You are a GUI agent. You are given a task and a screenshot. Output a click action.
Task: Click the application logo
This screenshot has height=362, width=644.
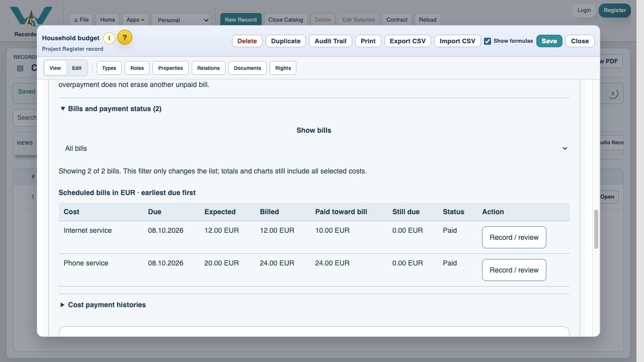pyautogui.click(x=31, y=17)
